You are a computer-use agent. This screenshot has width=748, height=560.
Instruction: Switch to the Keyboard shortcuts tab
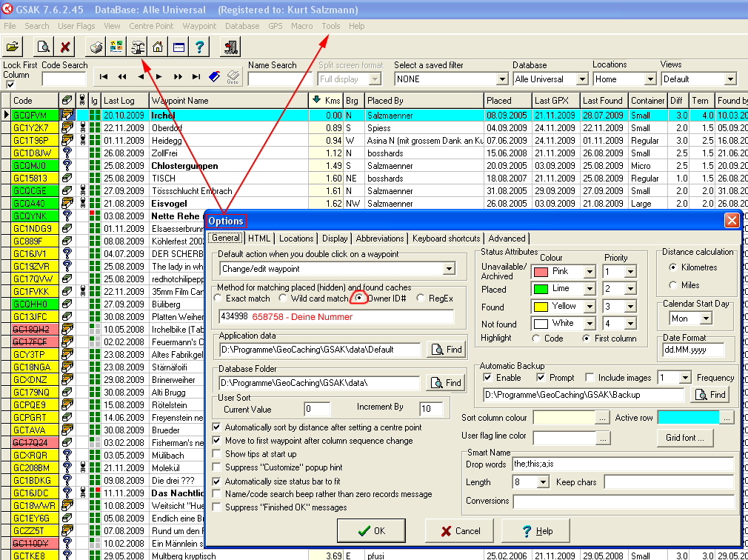pos(447,238)
